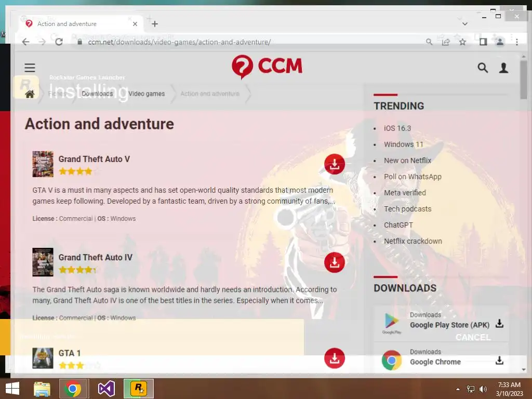The image size is (532, 399).
Task: Toggle the browser side panel
Action: point(483,42)
